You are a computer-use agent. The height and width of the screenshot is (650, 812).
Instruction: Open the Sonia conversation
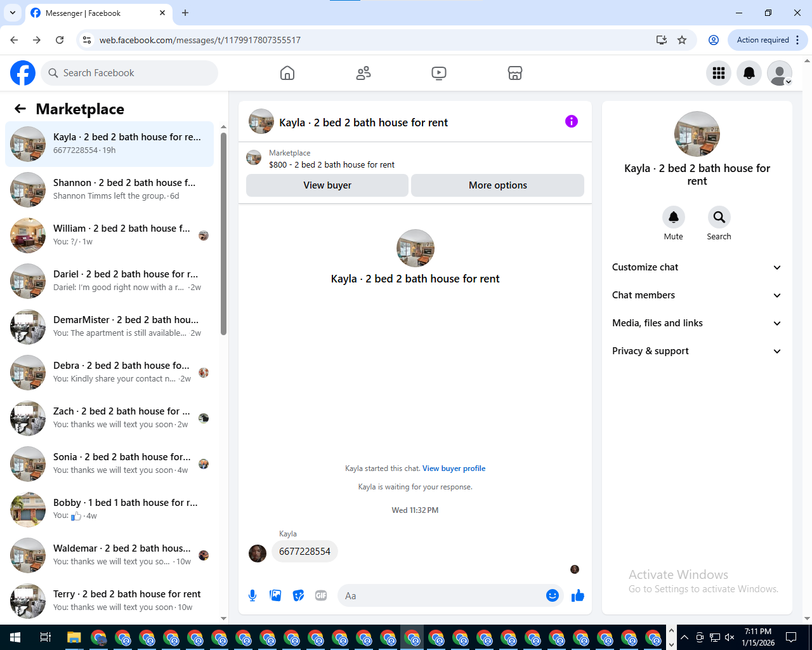click(x=109, y=464)
